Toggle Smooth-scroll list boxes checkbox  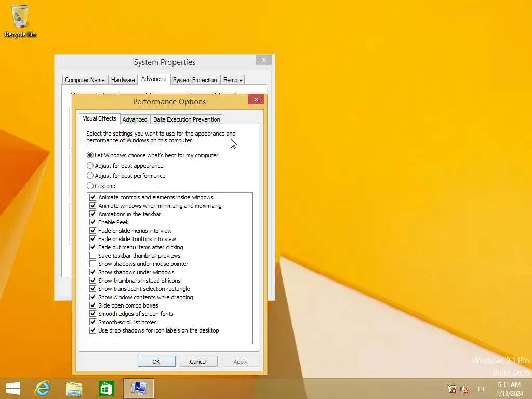tap(92, 322)
